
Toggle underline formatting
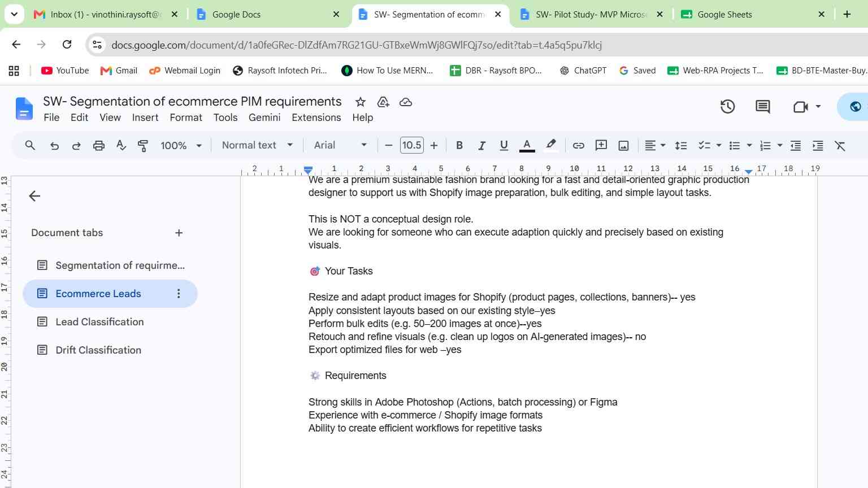[504, 146]
